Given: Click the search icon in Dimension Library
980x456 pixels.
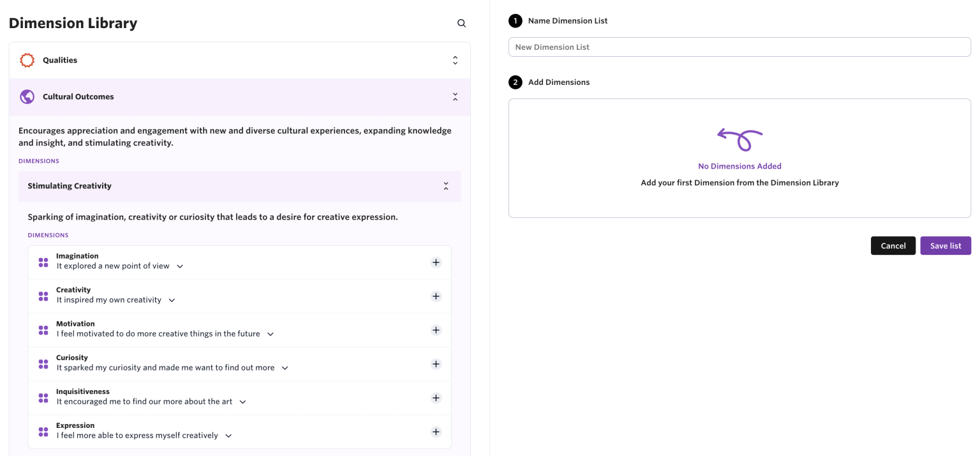Looking at the screenshot, I should coord(461,23).
